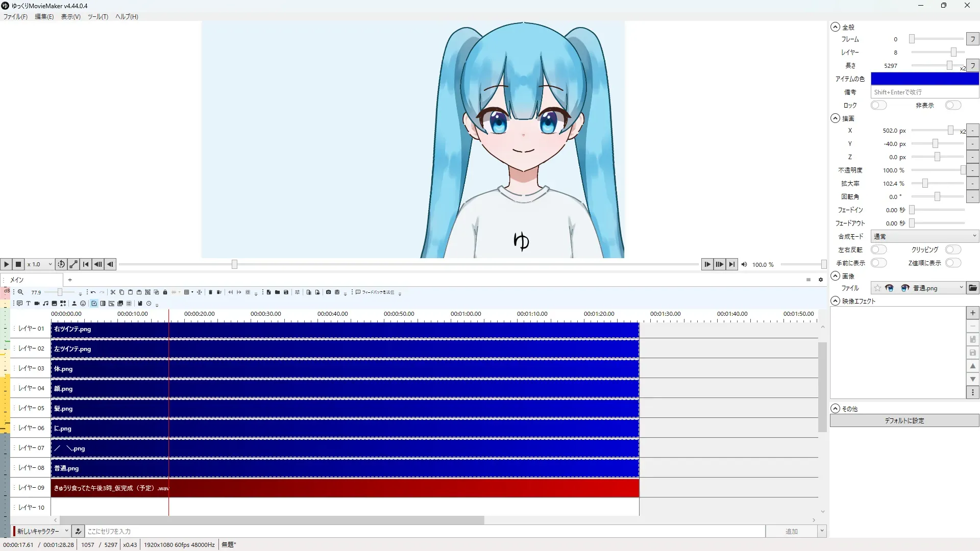The image size is (980, 551).
Task: Click the blue アイテムの色 color swatch
Action: [924, 79]
